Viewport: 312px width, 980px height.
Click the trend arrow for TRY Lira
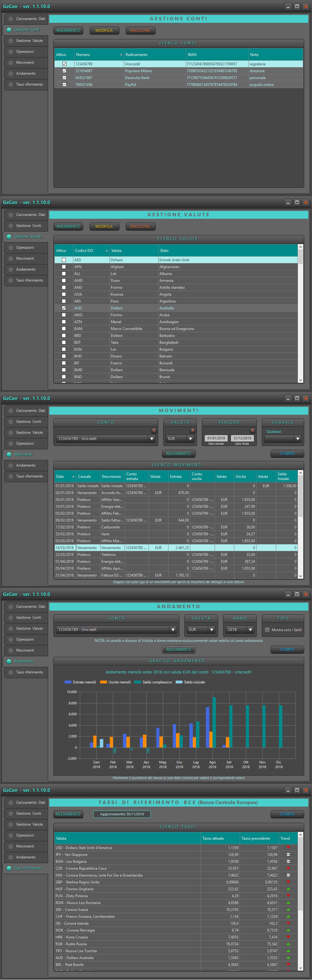click(288, 951)
